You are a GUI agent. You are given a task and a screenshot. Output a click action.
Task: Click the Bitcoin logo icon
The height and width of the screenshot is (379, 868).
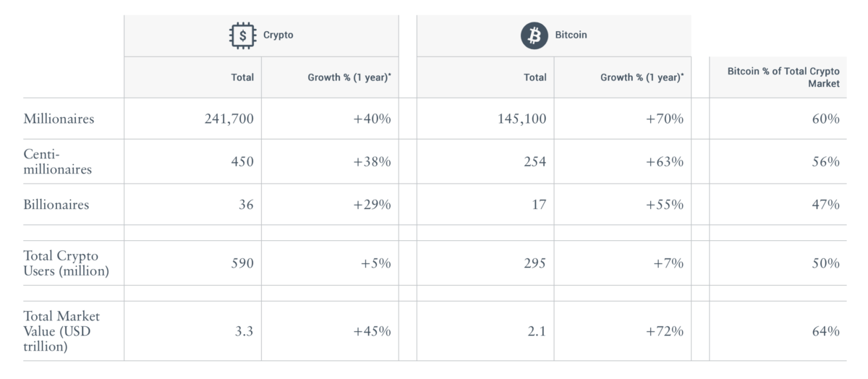click(x=535, y=35)
